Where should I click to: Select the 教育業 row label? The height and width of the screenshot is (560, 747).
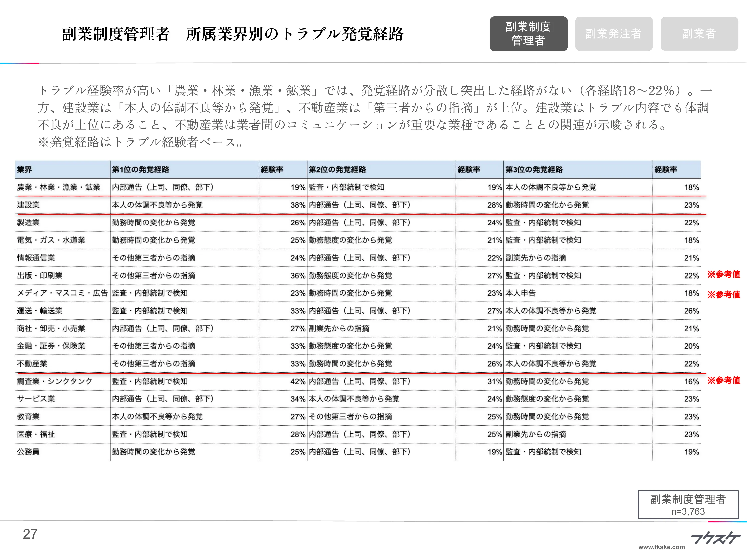click(28, 417)
